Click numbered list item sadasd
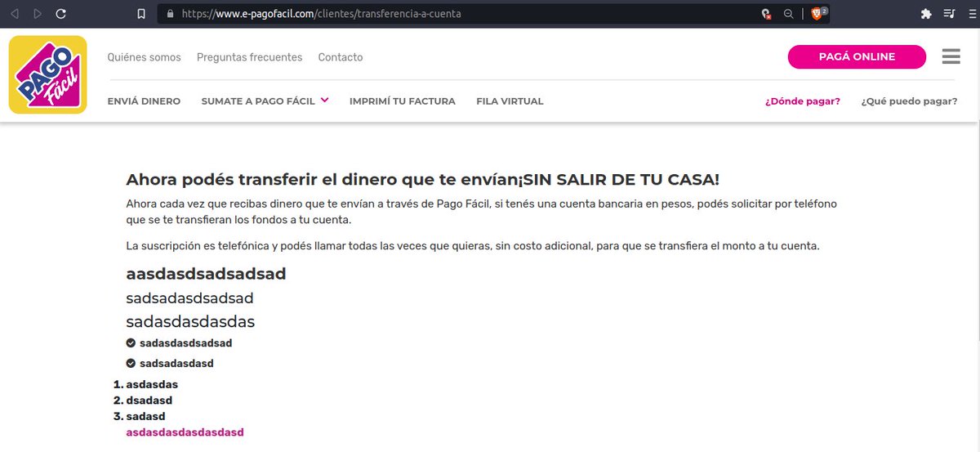Screen dimensions: 980x452 (145, 416)
